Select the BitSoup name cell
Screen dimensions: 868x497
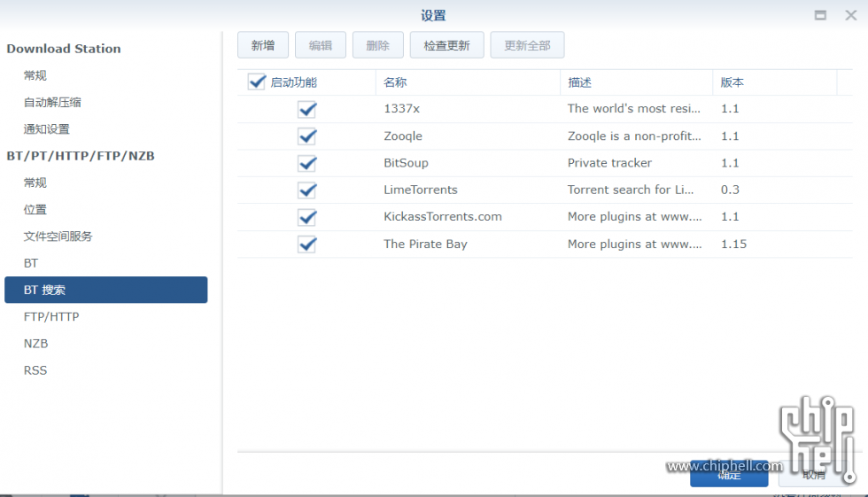[x=406, y=163]
